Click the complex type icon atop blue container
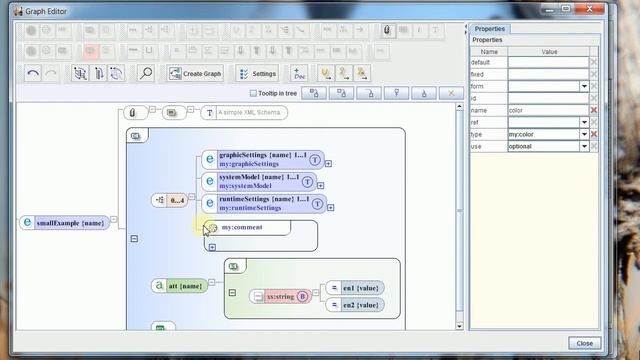The height and width of the screenshot is (360, 640). [x=136, y=136]
